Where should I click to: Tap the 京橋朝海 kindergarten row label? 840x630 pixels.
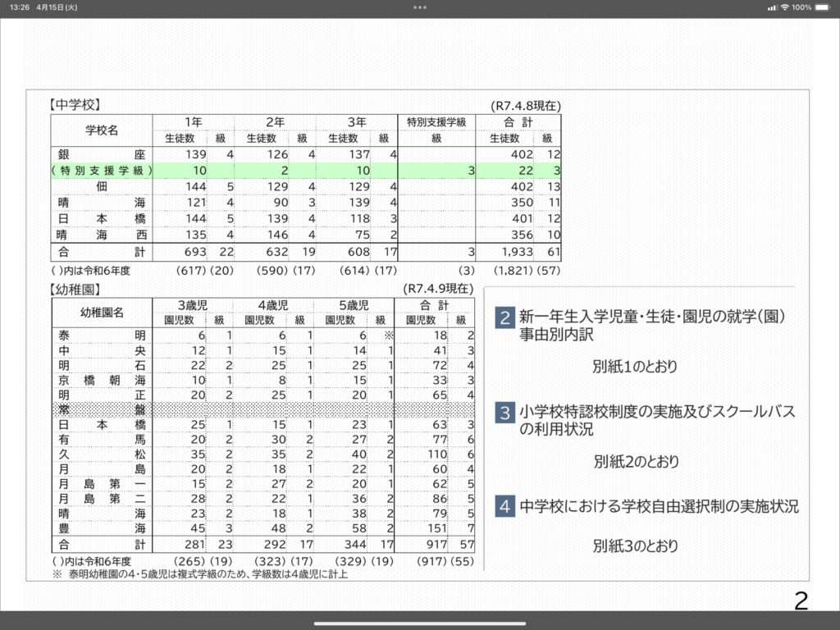(102, 380)
